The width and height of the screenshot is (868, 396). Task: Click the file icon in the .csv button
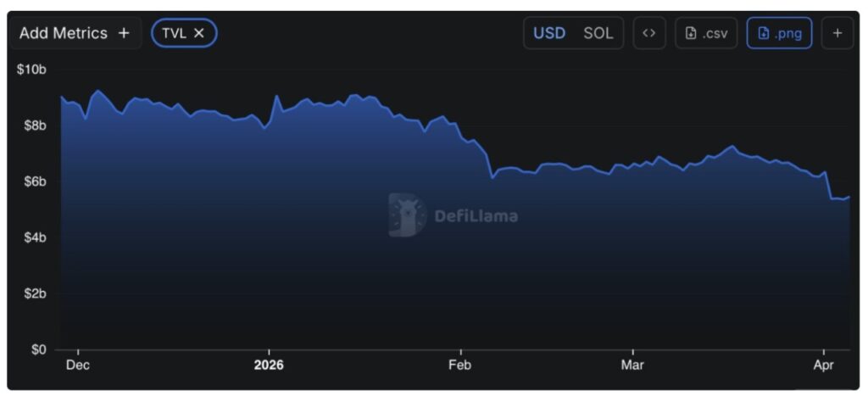[x=691, y=33]
